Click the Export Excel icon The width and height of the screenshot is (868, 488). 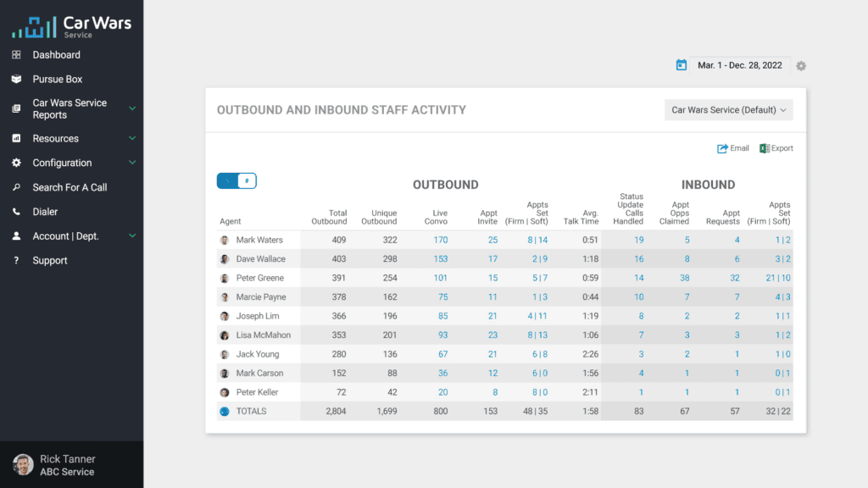point(764,148)
